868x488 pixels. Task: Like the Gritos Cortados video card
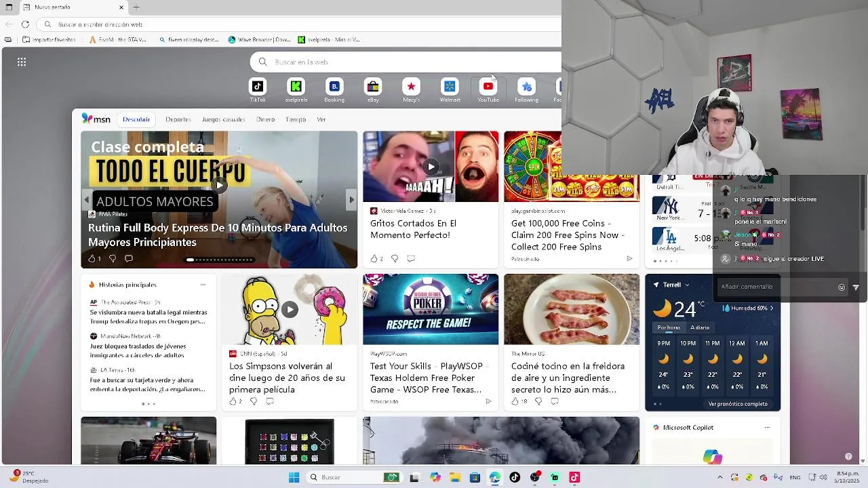374,258
